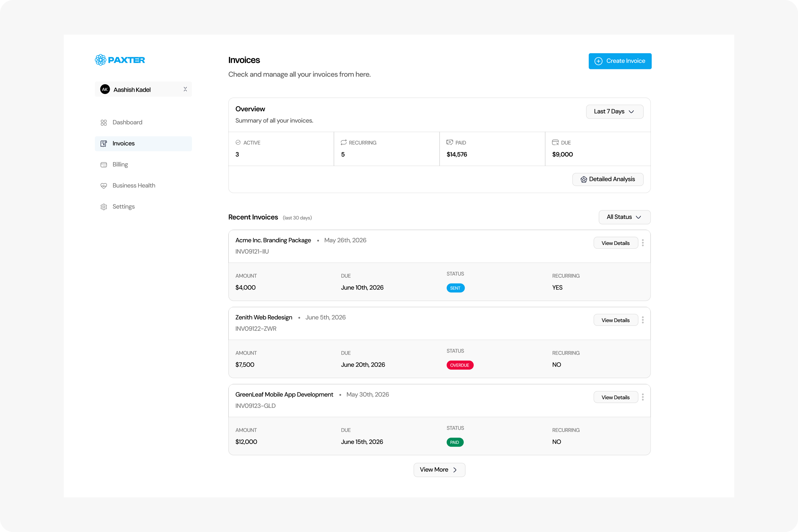Image resolution: width=798 pixels, height=532 pixels.
Task: Open the Dashboard grid icon
Action: (x=104, y=122)
